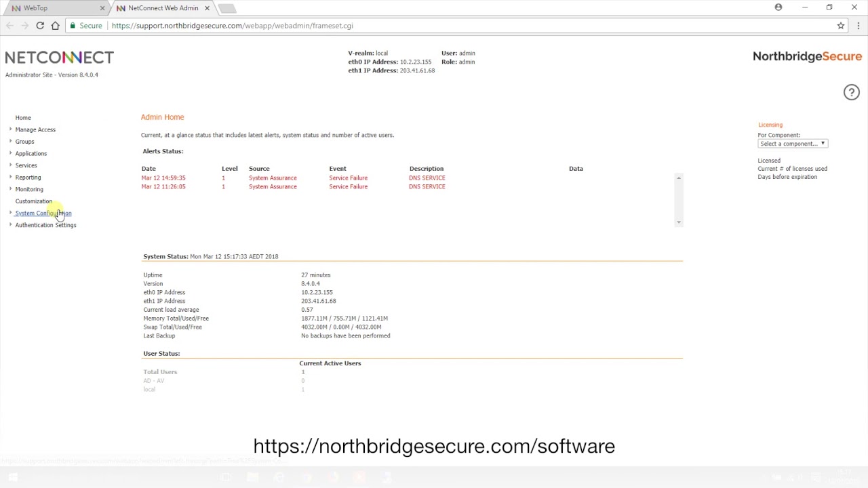868x488 pixels.
Task: Click the Uptime value '27 minutes'
Action: pos(316,275)
